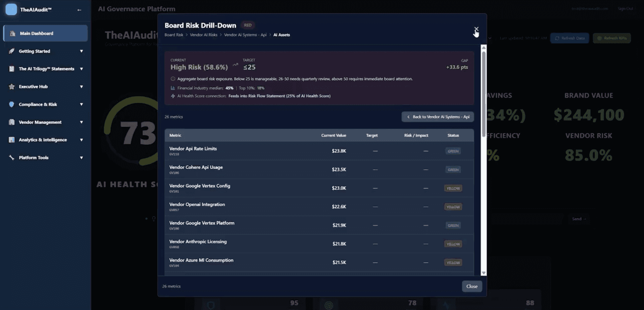
Task: Select the Vendor Openai Integration row
Action: tap(319, 206)
